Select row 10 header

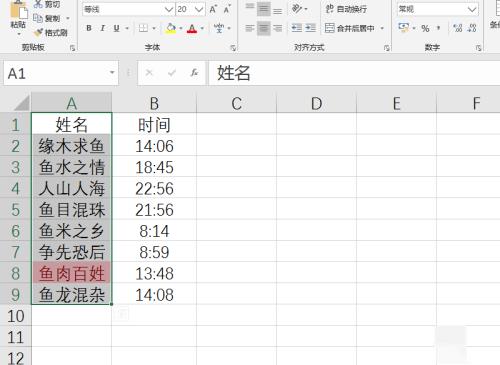(x=15, y=316)
